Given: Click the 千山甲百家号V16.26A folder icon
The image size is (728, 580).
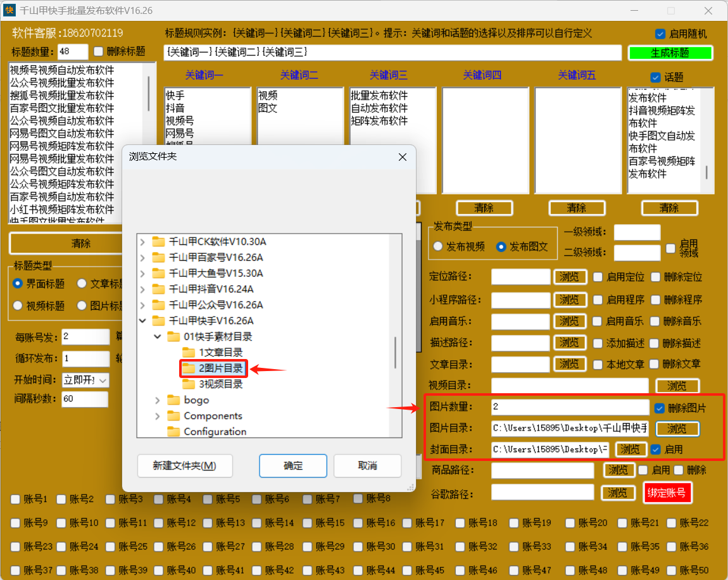Looking at the screenshot, I should 158,257.
